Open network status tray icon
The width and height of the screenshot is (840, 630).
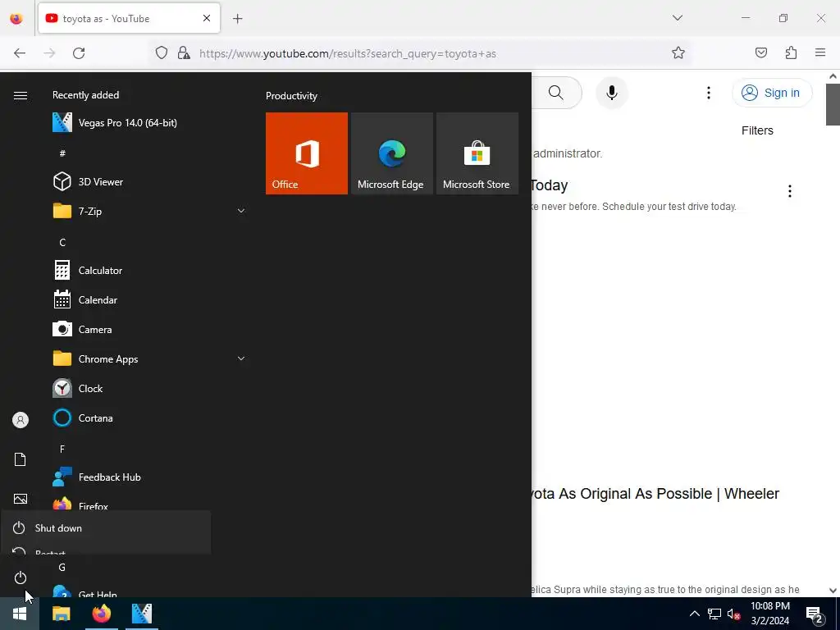[x=714, y=614]
